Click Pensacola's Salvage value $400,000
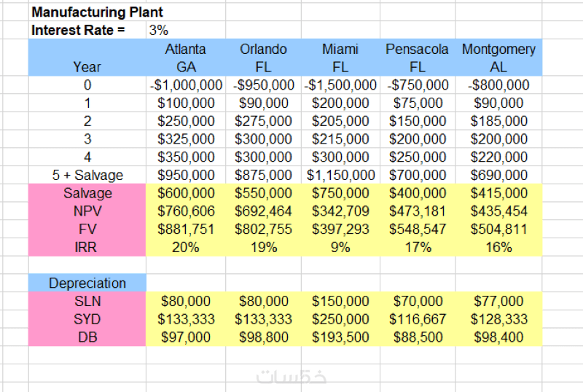 coord(418,193)
